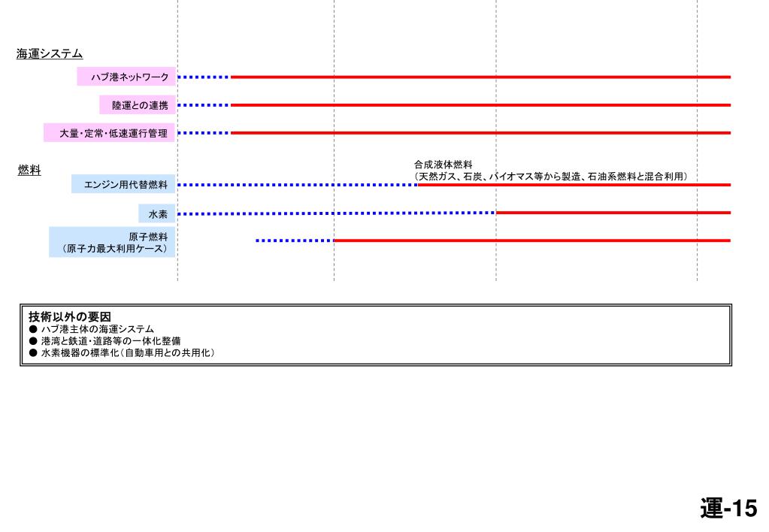The height and width of the screenshot is (532, 769).
Task: Click the 水素機器の標準化 bullet
Action: (122, 352)
